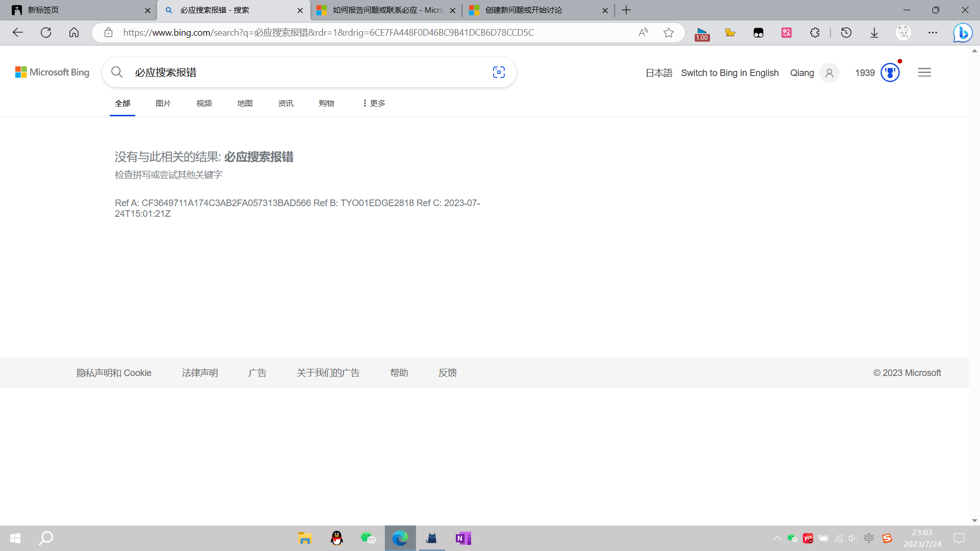This screenshot has width=980, height=551.
Task: Open the Bing hamburger settings menu
Action: tap(924, 72)
